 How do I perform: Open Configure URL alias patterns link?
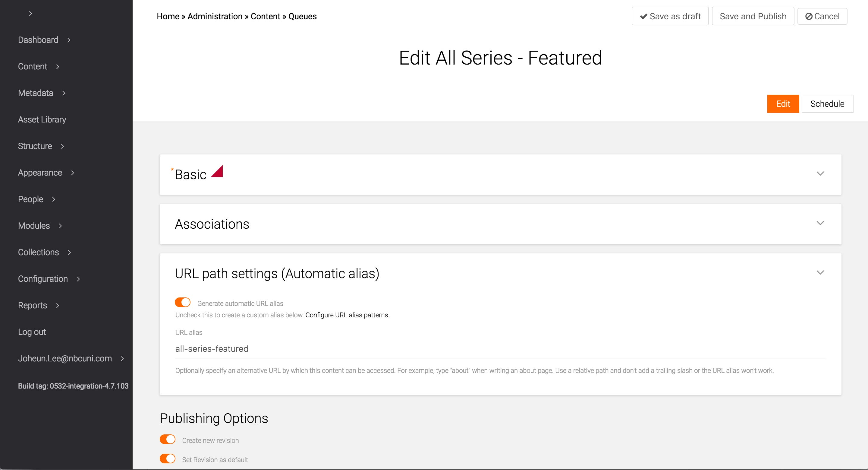tap(347, 315)
